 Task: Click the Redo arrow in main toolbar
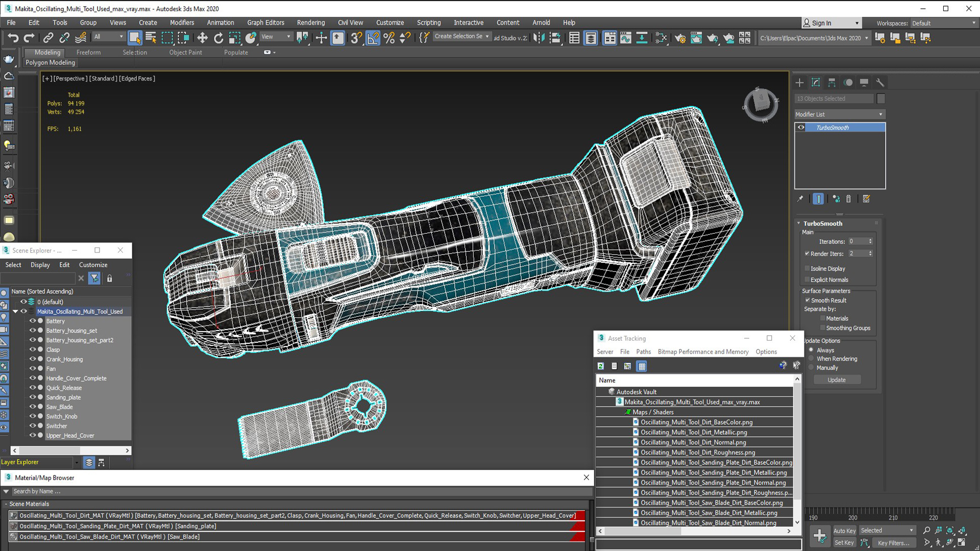(x=29, y=38)
